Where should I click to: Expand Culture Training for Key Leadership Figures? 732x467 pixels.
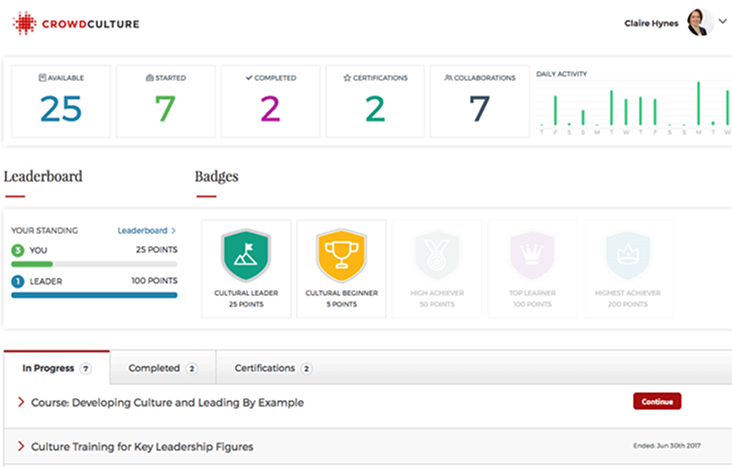(x=21, y=446)
